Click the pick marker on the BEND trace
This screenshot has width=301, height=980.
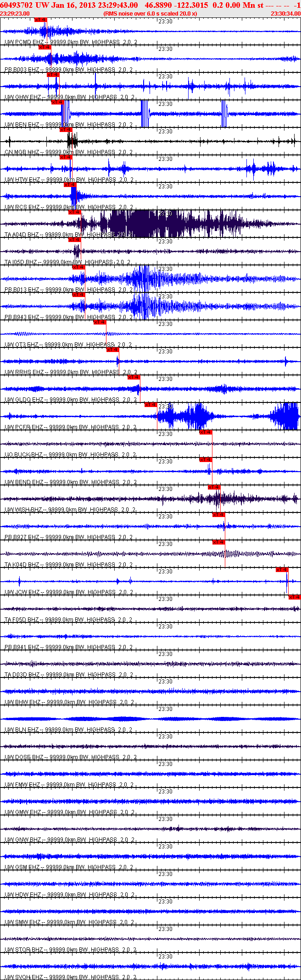206,460
